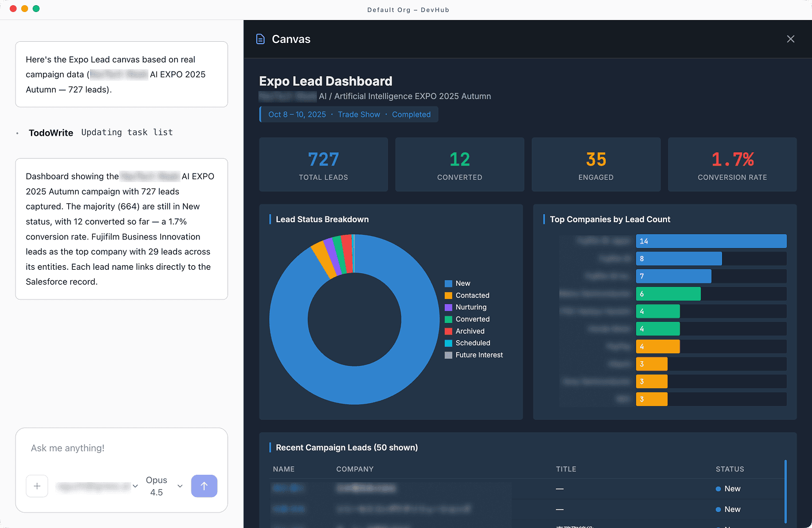Open the Opus 4.5 model dropdown
The height and width of the screenshot is (528, 812).
[164, 486]
